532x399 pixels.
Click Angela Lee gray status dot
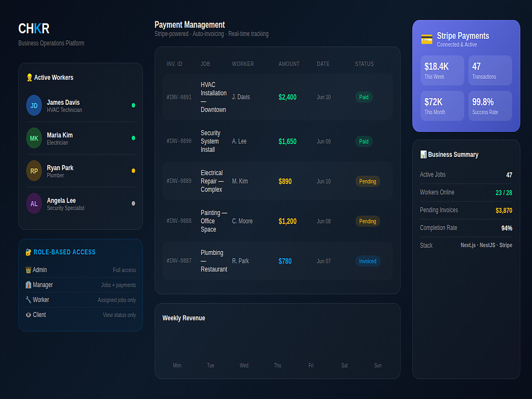(134, 204)
